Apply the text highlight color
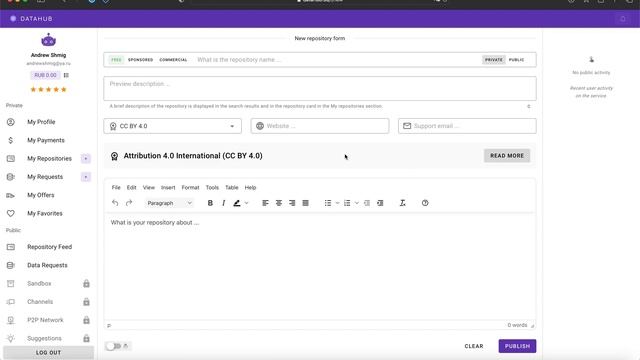640x360 pixels. (237, 203)
